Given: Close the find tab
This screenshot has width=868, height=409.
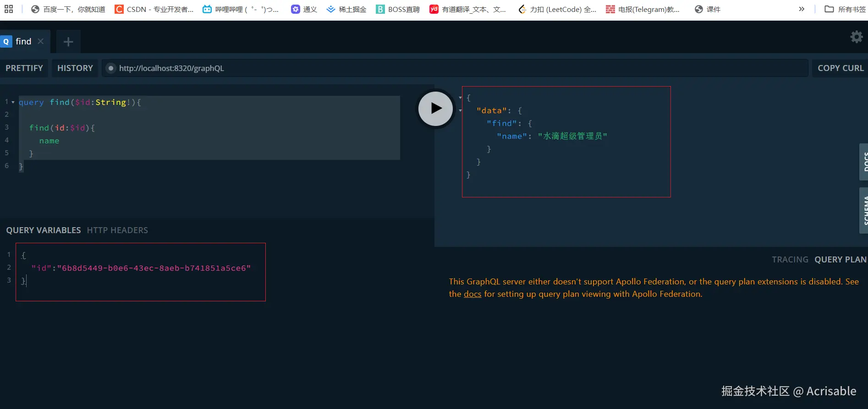Looking at the screenshot, I should [41, 41].
